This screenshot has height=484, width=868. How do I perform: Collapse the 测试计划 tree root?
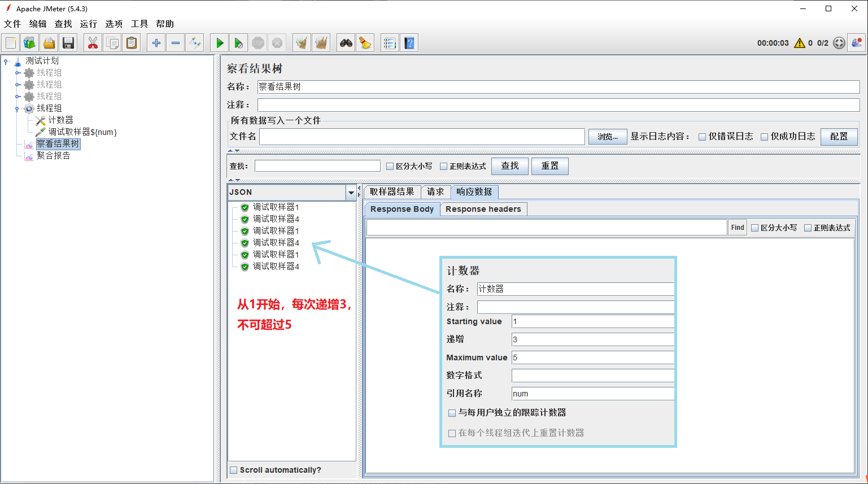(6, 61)
